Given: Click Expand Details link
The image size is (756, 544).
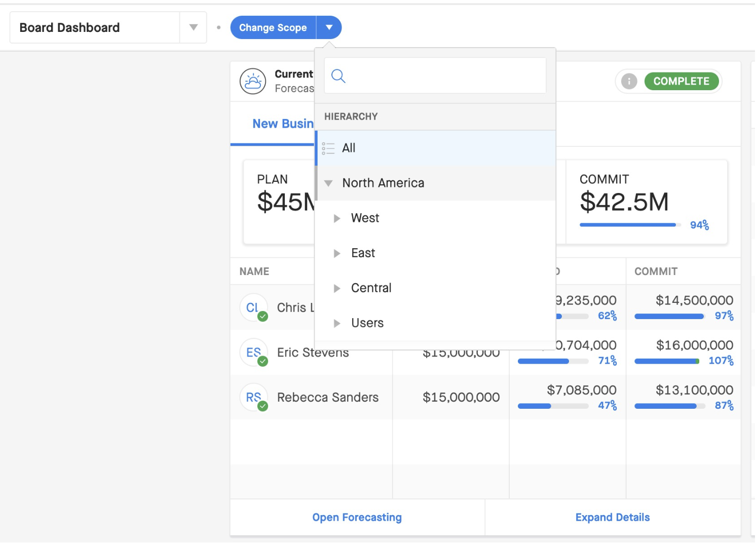Looking at the screenshot, I should (613, 517).
